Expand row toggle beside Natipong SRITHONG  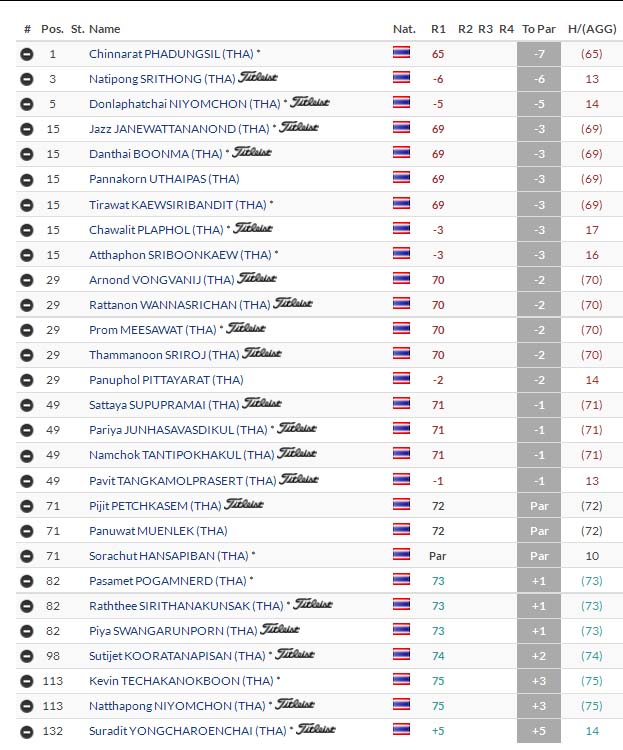(27, 79)
